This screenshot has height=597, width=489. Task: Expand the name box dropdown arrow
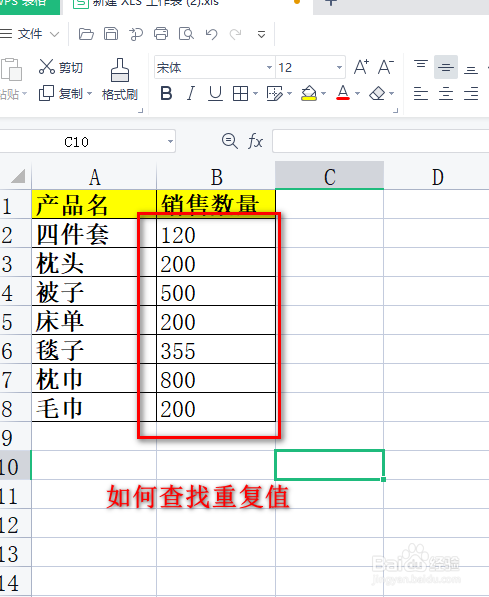(170, 142)
